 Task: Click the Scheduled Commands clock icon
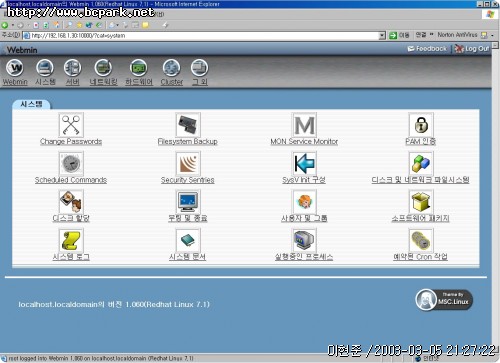click(71, 163)
